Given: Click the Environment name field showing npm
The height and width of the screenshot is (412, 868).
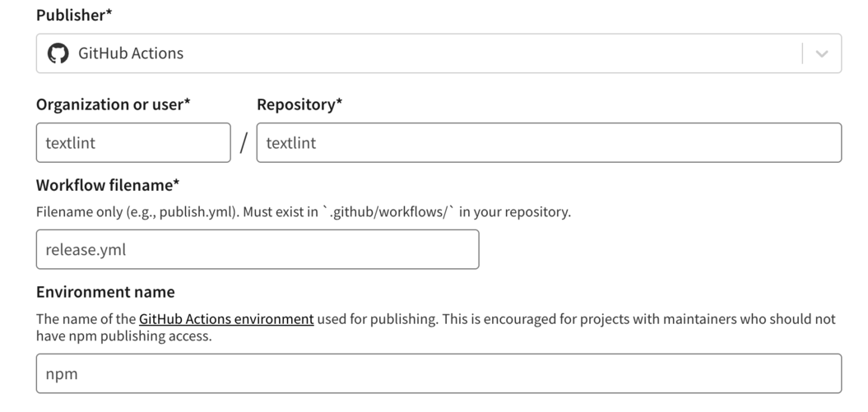Looking at the screenshot, I should pyautogui.click(x=439, y=374).
